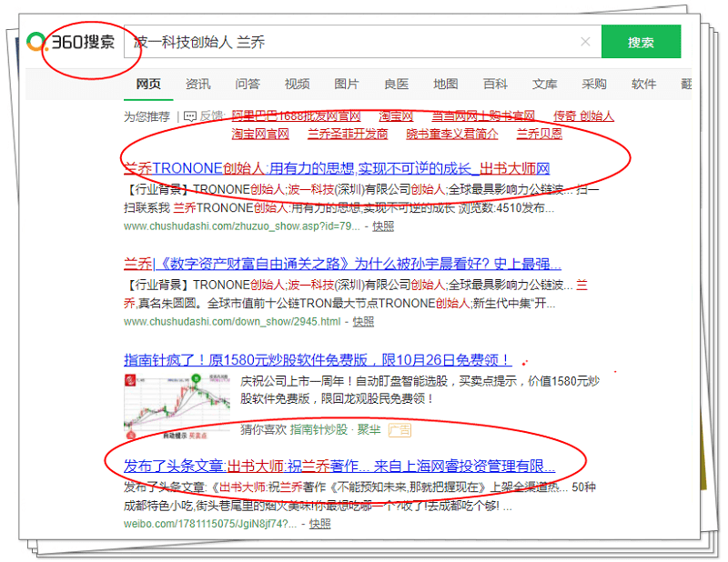Image resolution: width=728 pixels, height=562 pixels.
Task: Click the 指南针炒股 · 聚坐 text
Action: click(335, 430)
